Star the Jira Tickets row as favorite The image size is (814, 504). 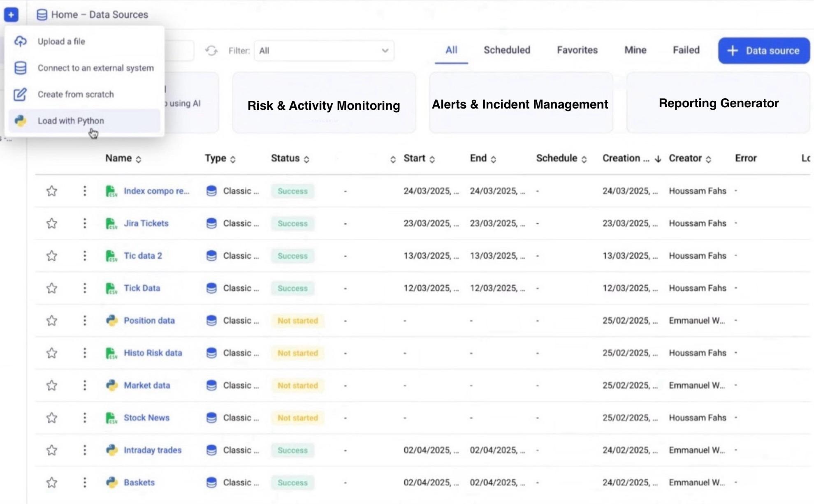tap(51, 223)
